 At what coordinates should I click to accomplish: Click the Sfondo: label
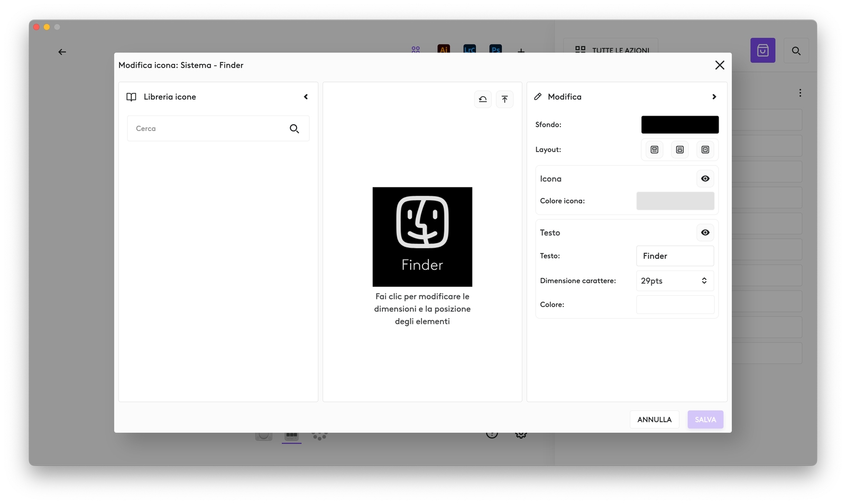[548, 125]
